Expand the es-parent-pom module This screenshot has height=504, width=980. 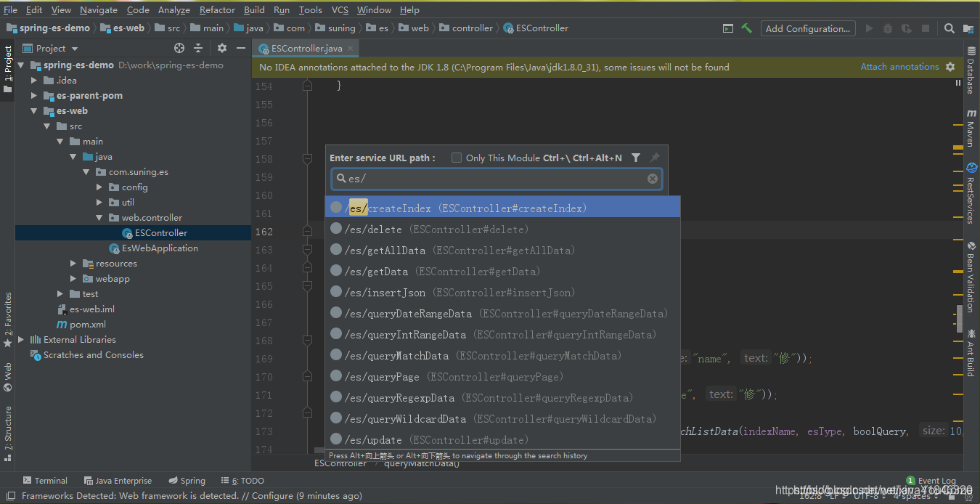click(x=34, y=96)
